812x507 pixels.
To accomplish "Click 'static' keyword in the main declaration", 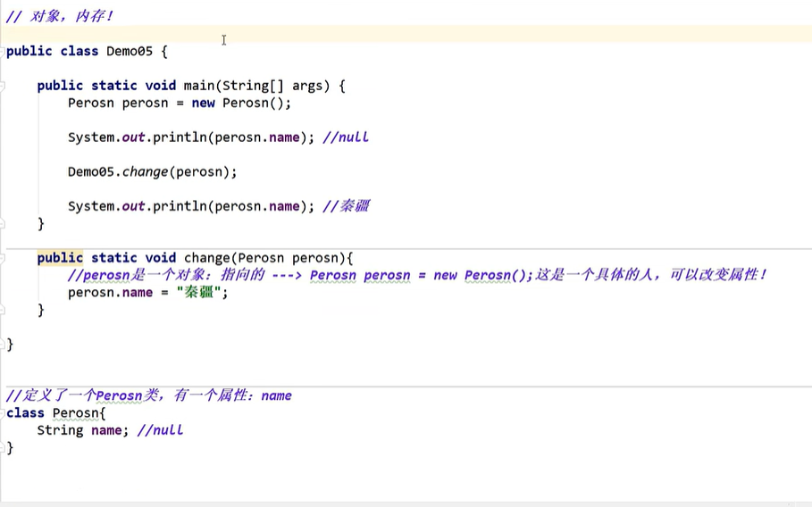I will coord(114,86).
